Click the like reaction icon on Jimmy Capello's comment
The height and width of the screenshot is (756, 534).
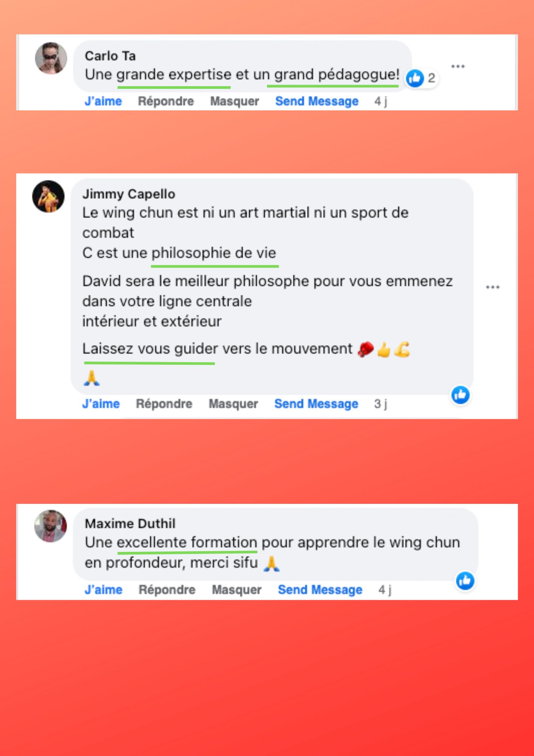[460, 395]
